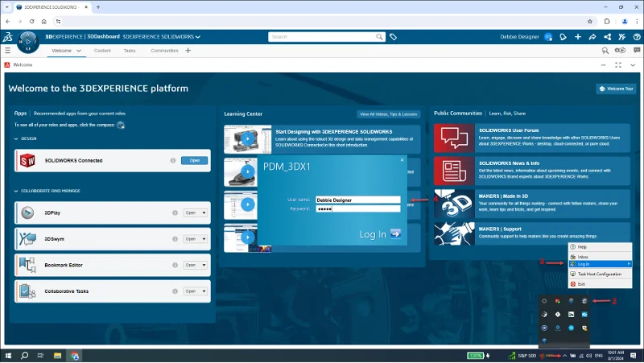This screenshot has width=644, height=363.
Task: Open the Welcome tab dropdown chevron
Action: 79,51
